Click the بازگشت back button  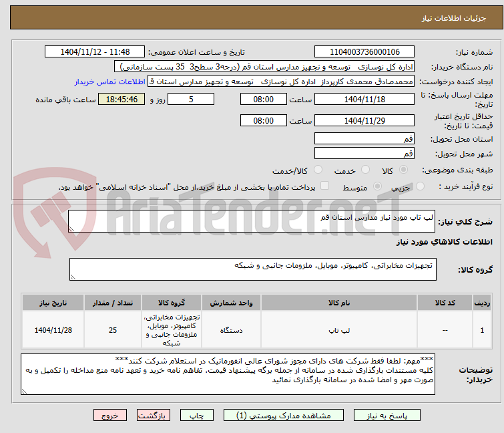[x=154, y=416]
